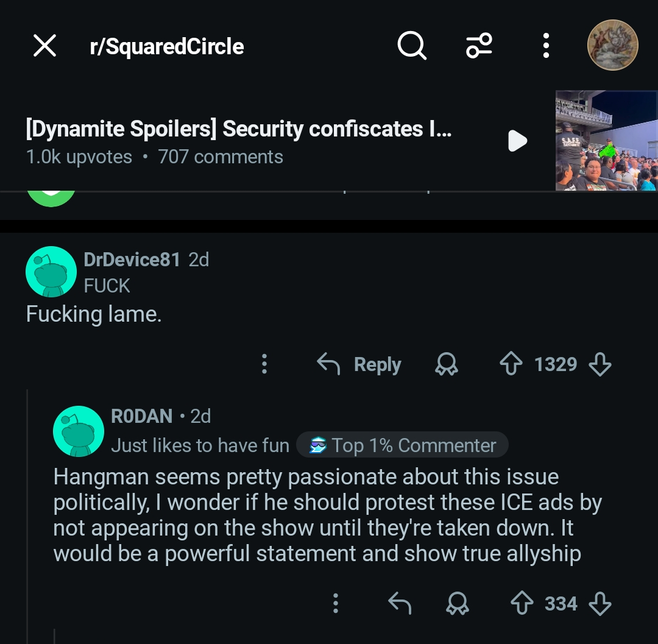658x644 pixels.
Task: Reply to R0DAN's comment using arrow icon
Action: (x=400, y=603)
